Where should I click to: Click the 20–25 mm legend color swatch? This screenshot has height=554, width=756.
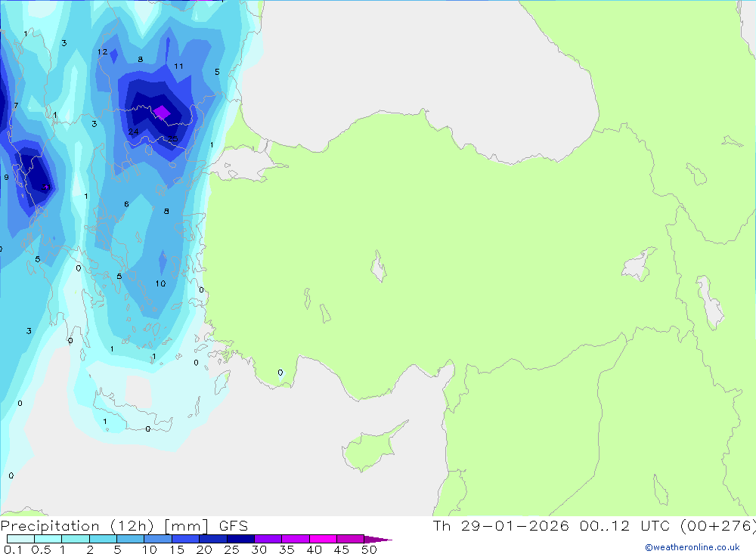[x=213, y=539]
